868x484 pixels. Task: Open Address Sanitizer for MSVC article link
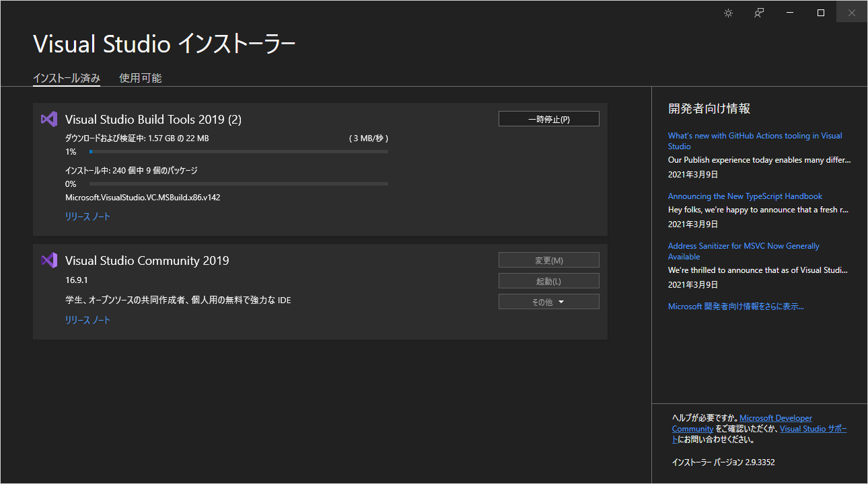pos(744,251)
